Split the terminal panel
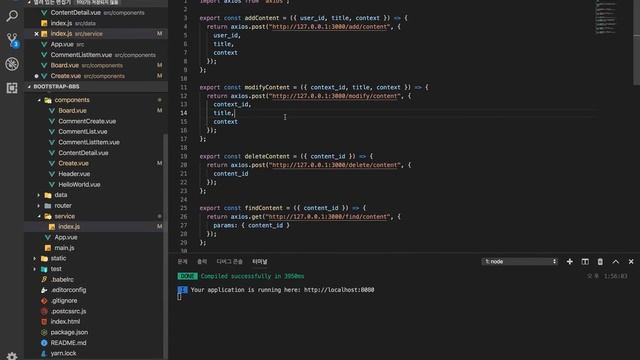640x360 pixels. pyautogui.click(x=585, y=262)
